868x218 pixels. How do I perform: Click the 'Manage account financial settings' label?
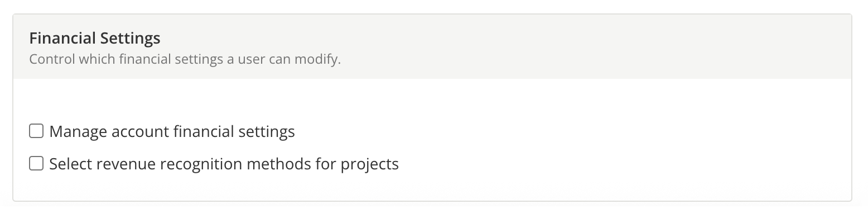(x=172, y=132)
